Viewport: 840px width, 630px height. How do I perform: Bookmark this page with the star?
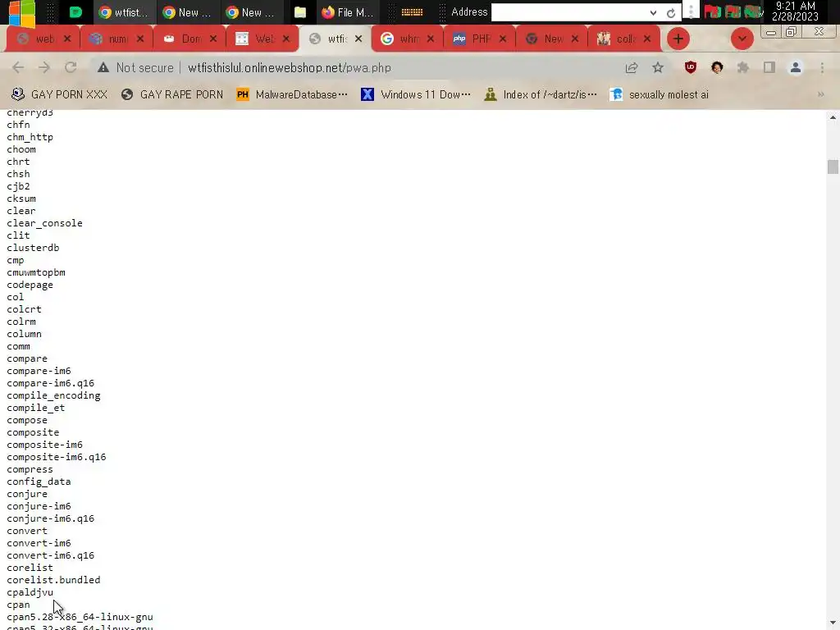(658, 67)
